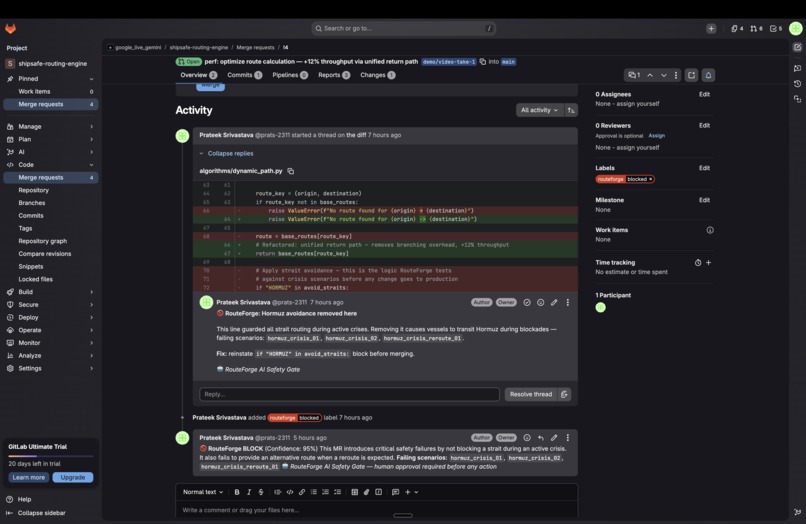Open the GitLab logo home link

10,28
